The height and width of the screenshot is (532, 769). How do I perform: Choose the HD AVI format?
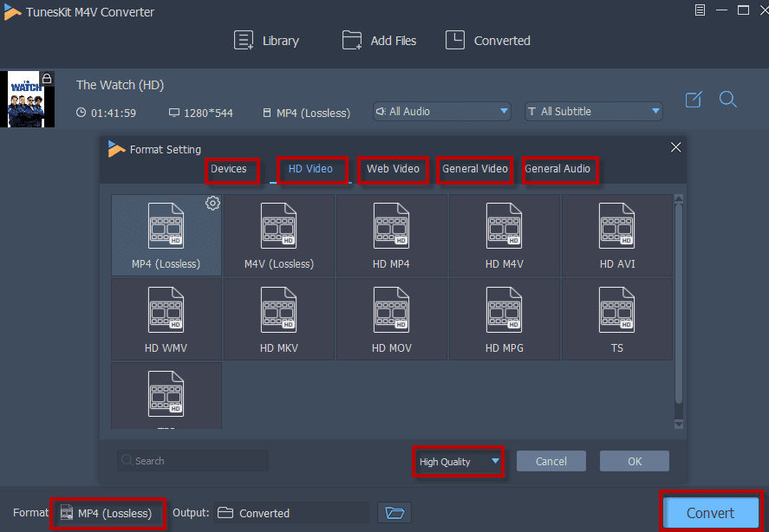[617, 235]
